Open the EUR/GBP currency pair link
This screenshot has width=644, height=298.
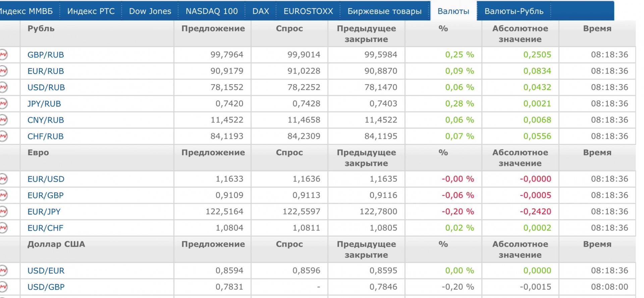(46, 195)
